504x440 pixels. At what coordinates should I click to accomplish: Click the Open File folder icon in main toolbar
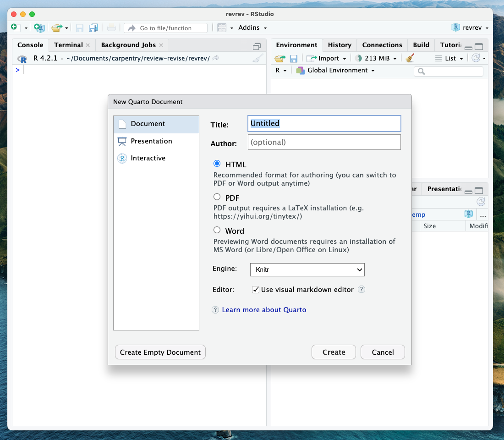pos(56,28)
